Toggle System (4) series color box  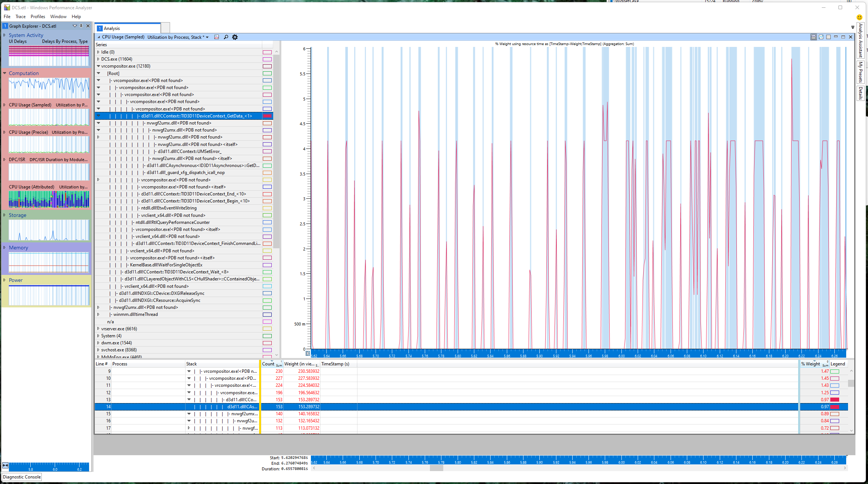tap(267, 336)
